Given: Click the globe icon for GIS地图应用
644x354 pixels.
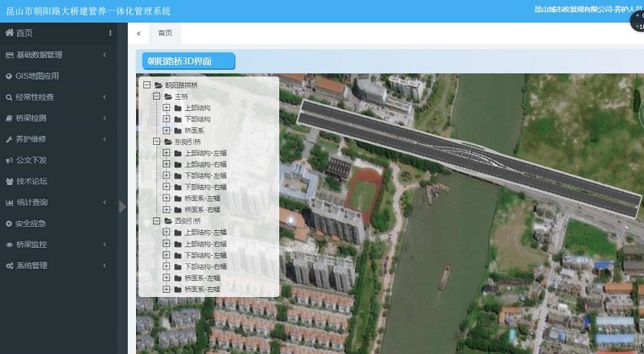Looking at the screenshot, I should point(9,76).
